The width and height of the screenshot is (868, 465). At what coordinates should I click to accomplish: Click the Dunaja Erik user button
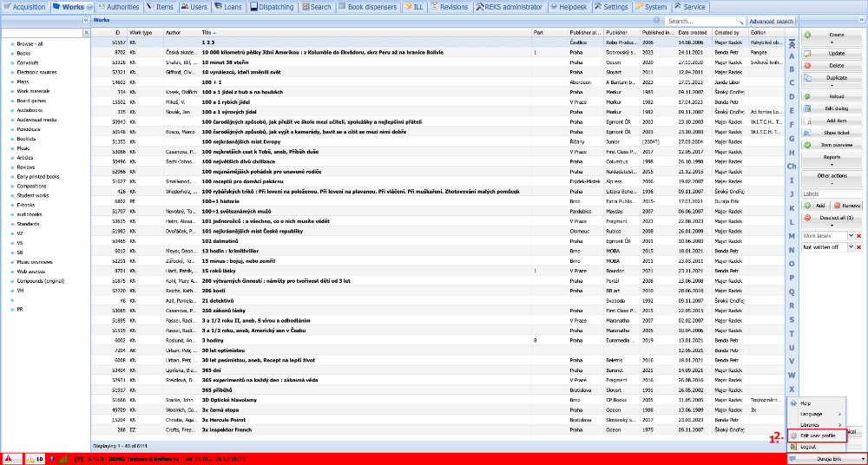(825, 459)
